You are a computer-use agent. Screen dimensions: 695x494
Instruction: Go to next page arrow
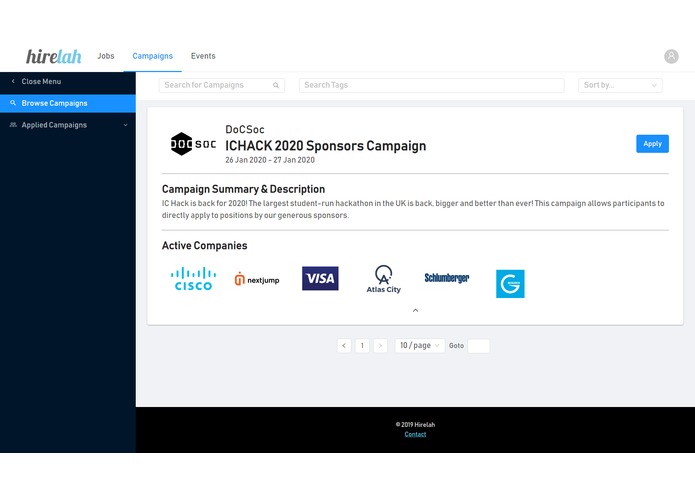(380, 346)
